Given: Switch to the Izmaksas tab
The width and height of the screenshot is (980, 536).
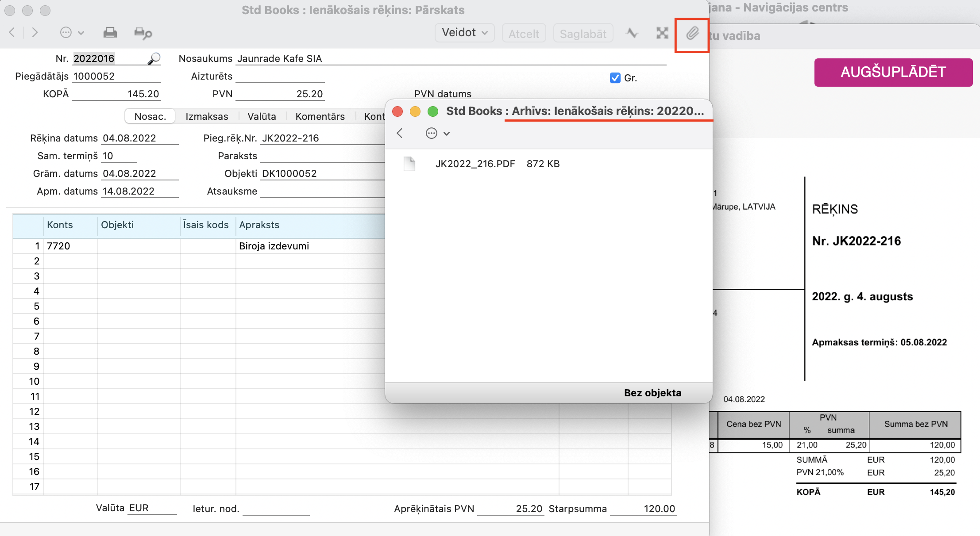Looking at the screenshot, I should coord(207,116).
